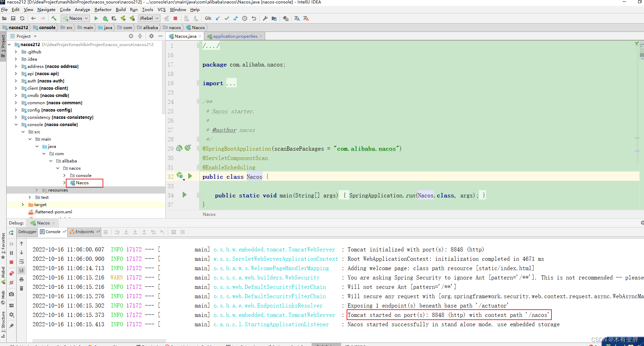Toggle mute breakpoints in debug sidebar

click(11, 283)
